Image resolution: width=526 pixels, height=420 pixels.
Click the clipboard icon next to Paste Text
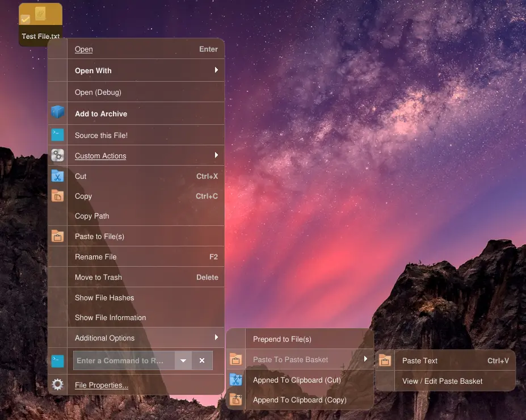[x=385, y=360]
